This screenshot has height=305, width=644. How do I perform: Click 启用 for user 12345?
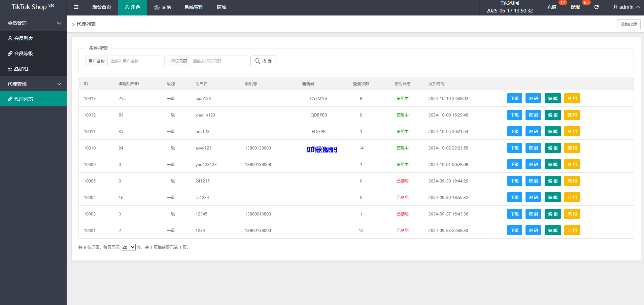[572, 214]
